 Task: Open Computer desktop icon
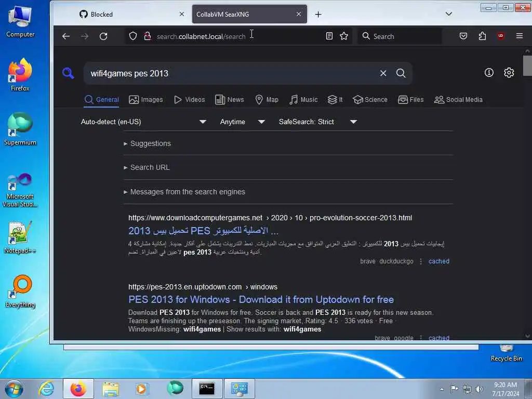(20, 21)
